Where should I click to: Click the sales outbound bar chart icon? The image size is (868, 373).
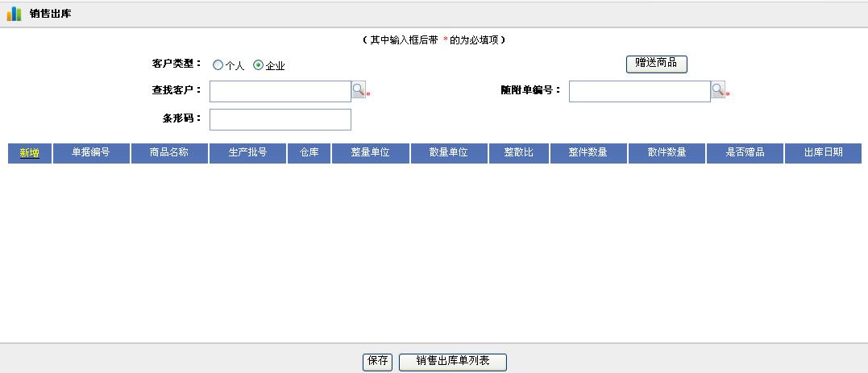[14, 14]
